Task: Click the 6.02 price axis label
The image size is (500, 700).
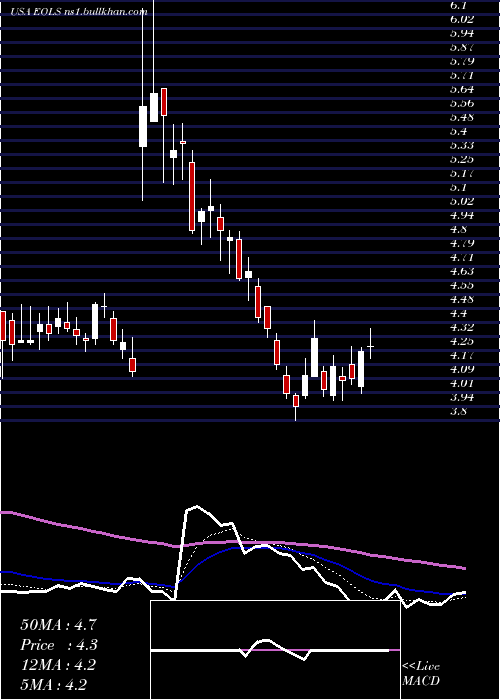Action: point(462,19)
